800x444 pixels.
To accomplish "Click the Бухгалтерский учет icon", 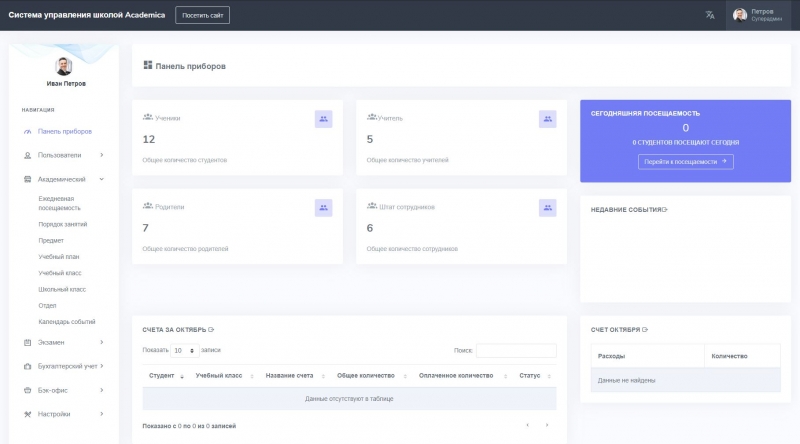I will tap(28, 366).
